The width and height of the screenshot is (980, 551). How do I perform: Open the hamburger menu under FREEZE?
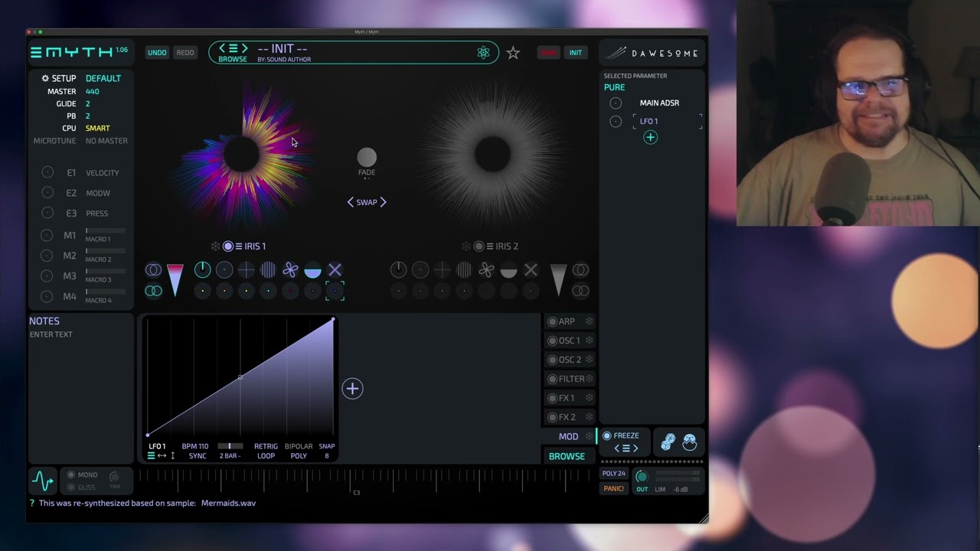[626, 448]
